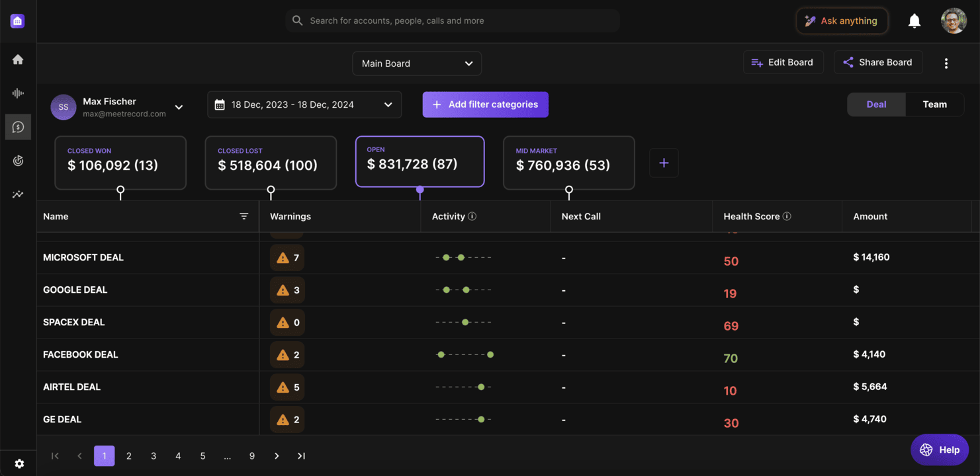Screen dimensions: 980x476
Task: Expand the Max Fischer user selector
Action: tap(179, 107)
